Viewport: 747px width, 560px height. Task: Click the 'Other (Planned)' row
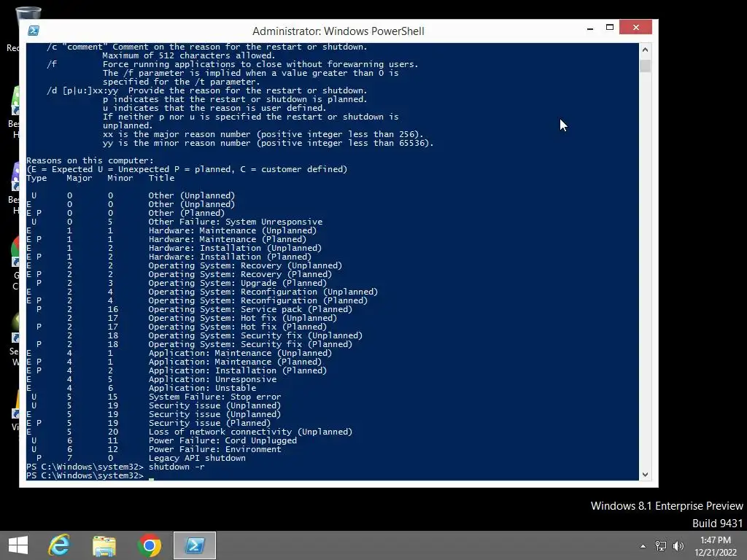click(x=125, y=213)
